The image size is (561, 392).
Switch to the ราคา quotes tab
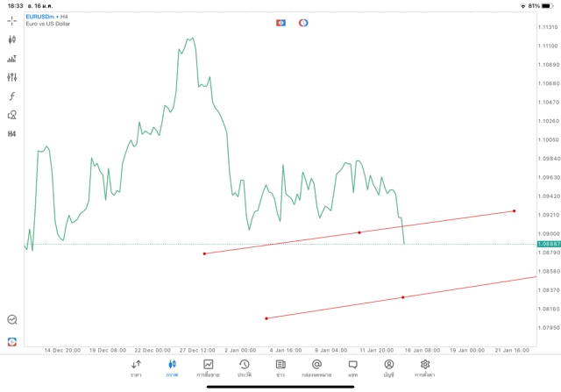tap(136, 368)
